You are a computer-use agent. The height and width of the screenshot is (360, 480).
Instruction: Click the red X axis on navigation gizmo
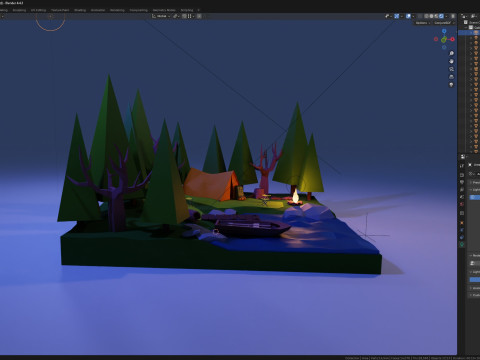(452, 39)
